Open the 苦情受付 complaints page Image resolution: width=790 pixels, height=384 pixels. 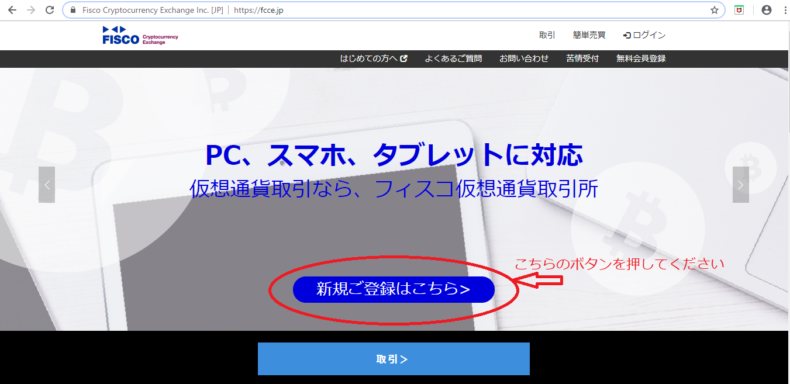click(582, 58)
